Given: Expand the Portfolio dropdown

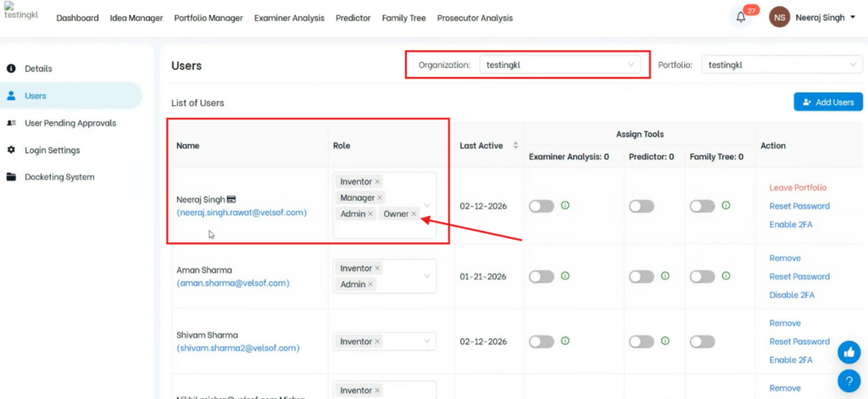Looking at the screenshot, I should [781, 65].
